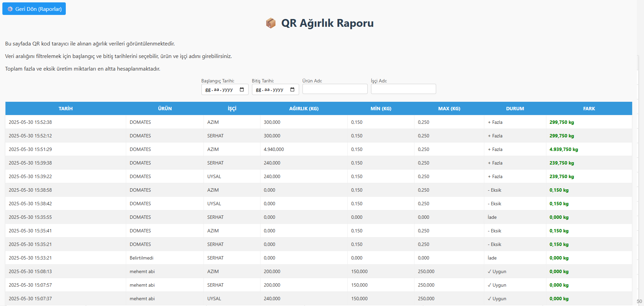The width and height of the screenshot is (644, 306).
Task: Click the package icon beside QR Ağırlık Raporu
Action: point(271,23)
